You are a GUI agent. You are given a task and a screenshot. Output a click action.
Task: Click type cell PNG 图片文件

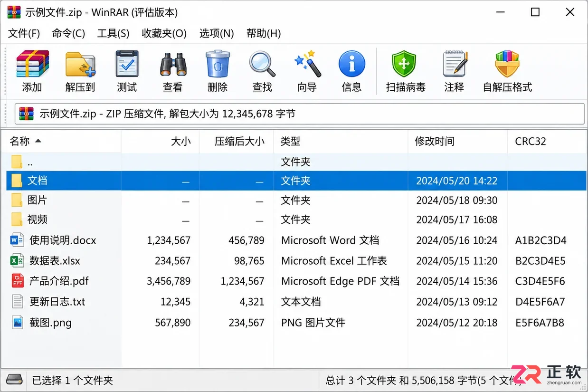[x=313, y=323]
